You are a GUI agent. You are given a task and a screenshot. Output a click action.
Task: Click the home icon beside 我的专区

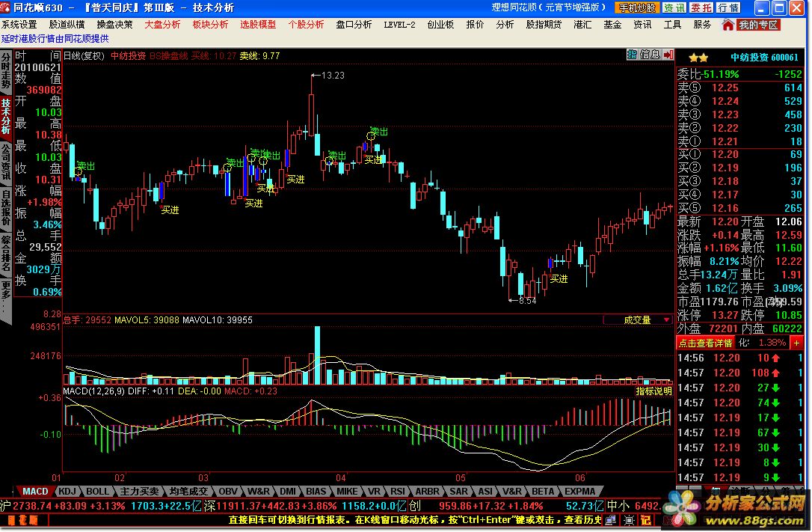click(728, 25)
